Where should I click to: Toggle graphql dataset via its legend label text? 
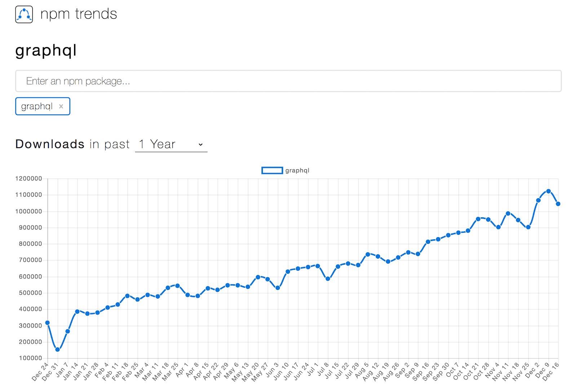pos(297,170)
